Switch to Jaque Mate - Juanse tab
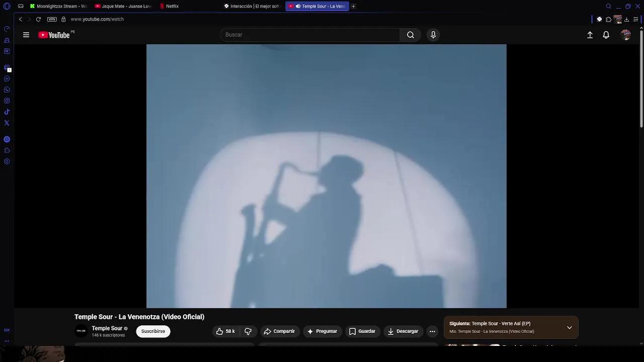Viewport: 644px width, 362px height. [x=123, y=7]
